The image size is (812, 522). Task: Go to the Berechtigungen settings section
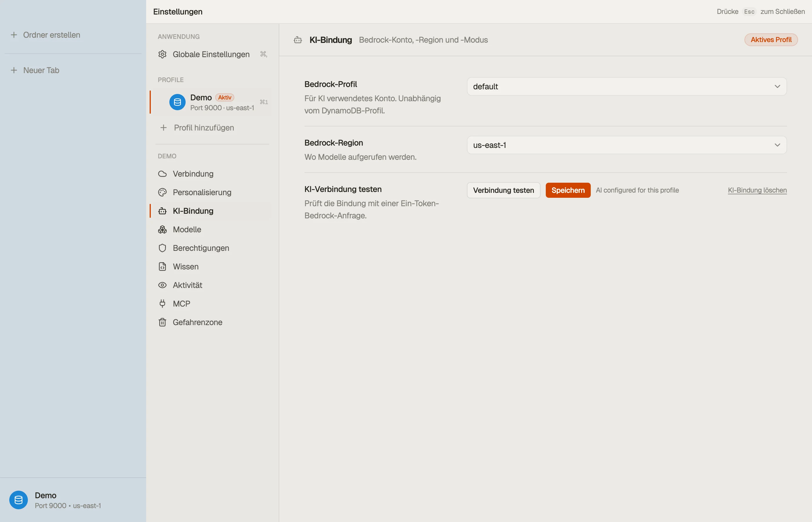tap(211, 248)
